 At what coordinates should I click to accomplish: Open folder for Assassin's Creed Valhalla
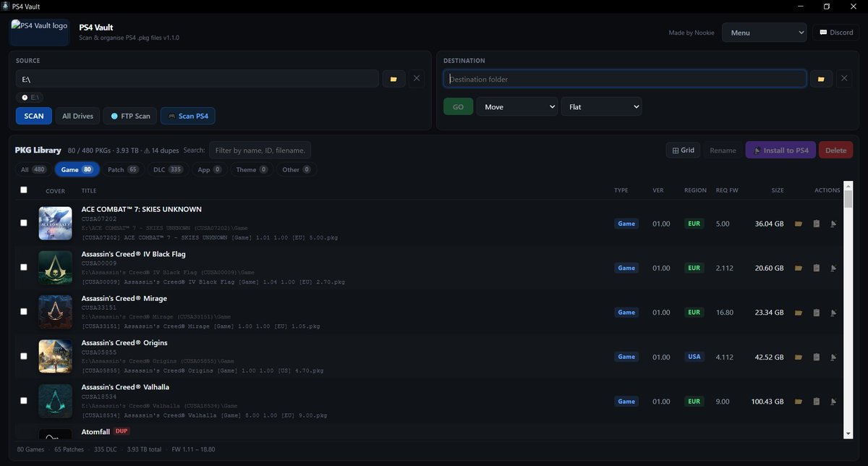(799, 402)
